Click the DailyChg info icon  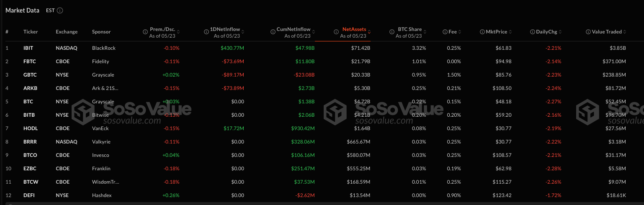tap(533, 32)
